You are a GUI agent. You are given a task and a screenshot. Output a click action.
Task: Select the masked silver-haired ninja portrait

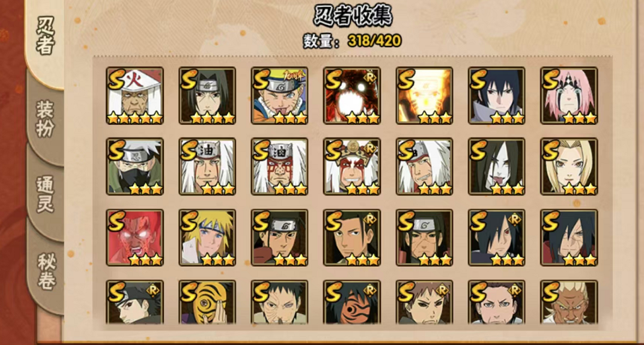[x=135, y=167]
